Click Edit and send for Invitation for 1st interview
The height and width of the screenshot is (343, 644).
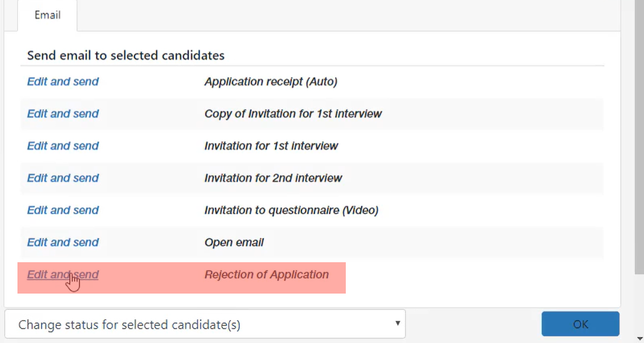click(x=63, y=146)
